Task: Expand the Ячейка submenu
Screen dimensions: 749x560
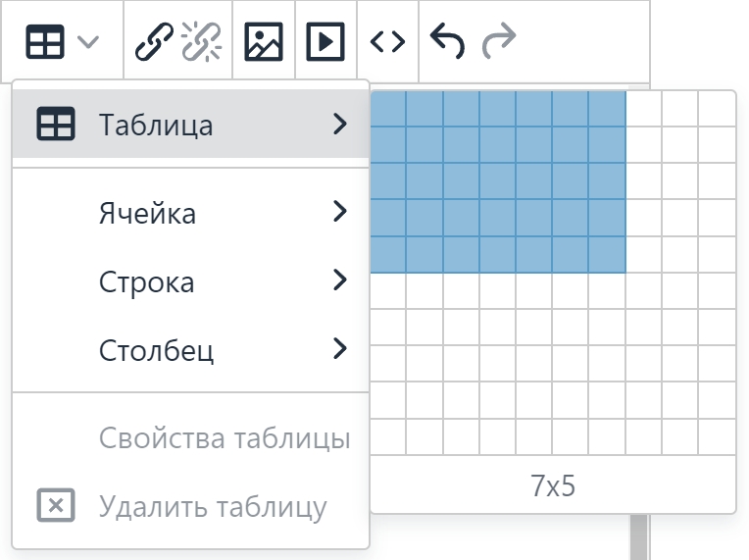Action: click(190, 212)
